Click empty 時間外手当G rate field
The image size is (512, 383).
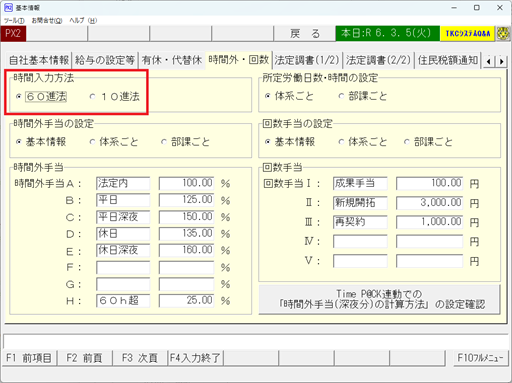click(x=186, y=284)
